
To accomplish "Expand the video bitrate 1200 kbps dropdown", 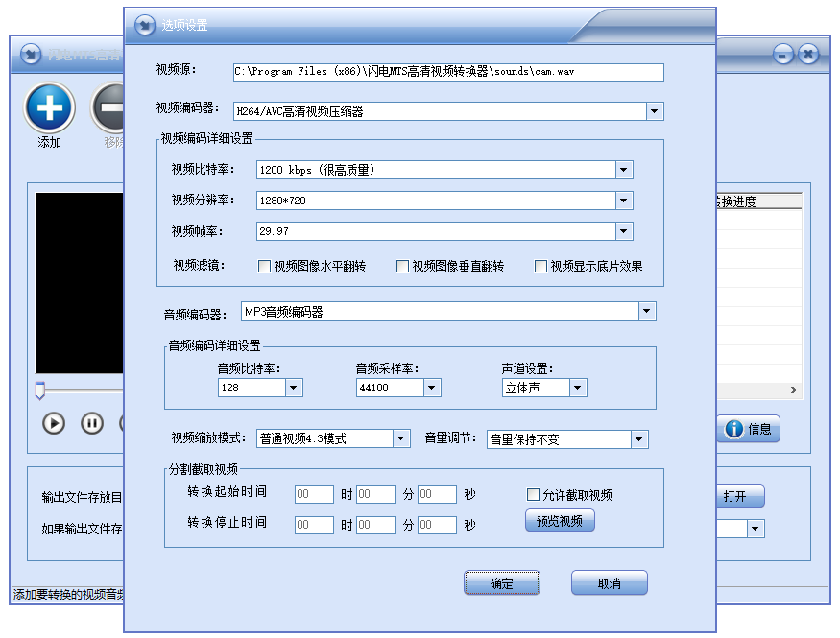I will [x=624, y=170].
